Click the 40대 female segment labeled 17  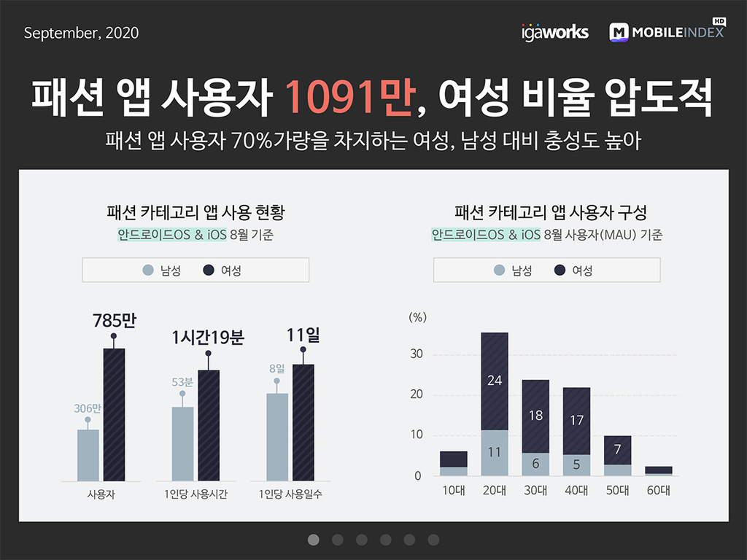(576, 421)
